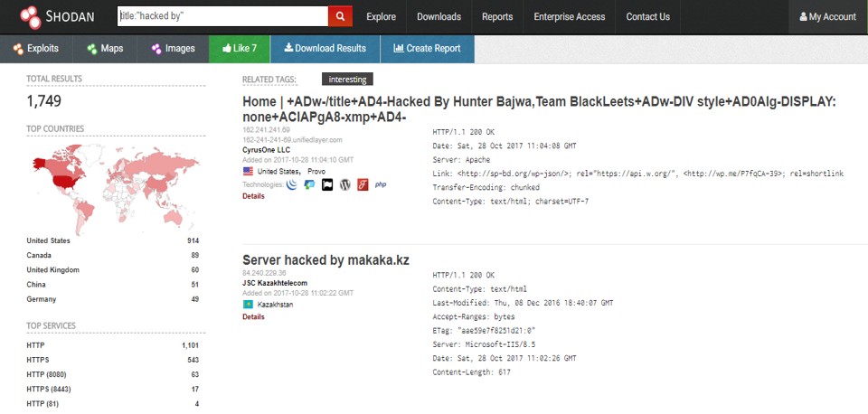Click the Maps tab green dots icon
868x414 pixels.
[92, 49]
